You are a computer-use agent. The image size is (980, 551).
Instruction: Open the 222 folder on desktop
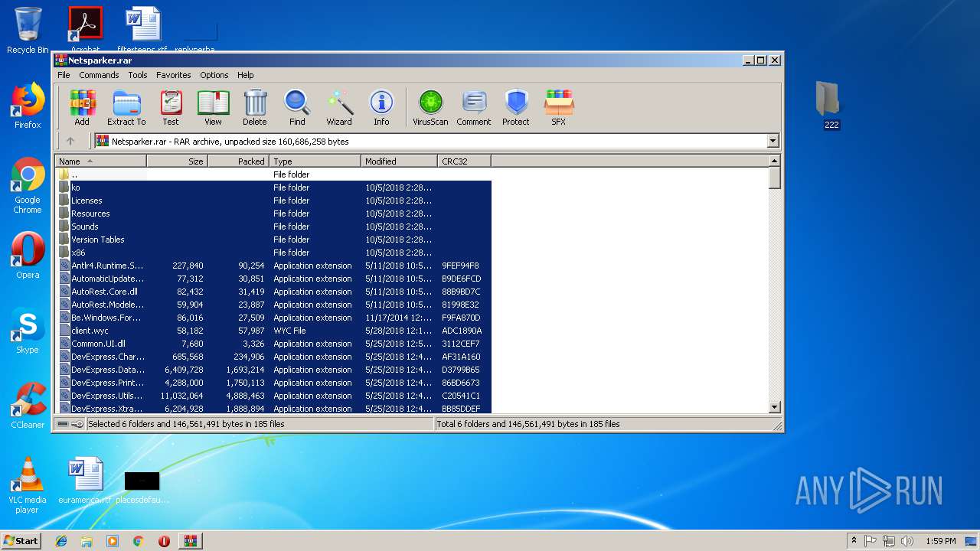831,106
